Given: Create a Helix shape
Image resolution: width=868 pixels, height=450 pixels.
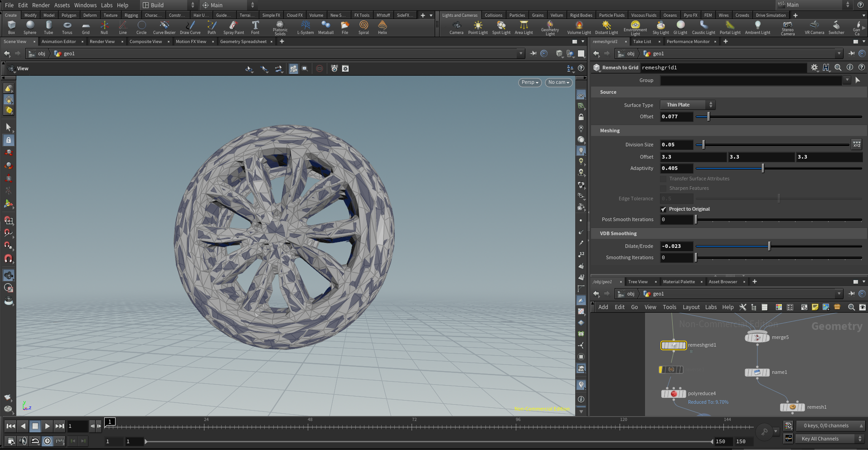Looking at the screenshot, I should tap(383, 28).
